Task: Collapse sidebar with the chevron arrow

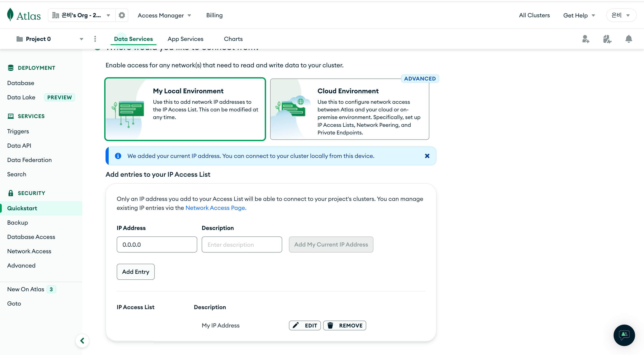Action: (x=82, y=340)
